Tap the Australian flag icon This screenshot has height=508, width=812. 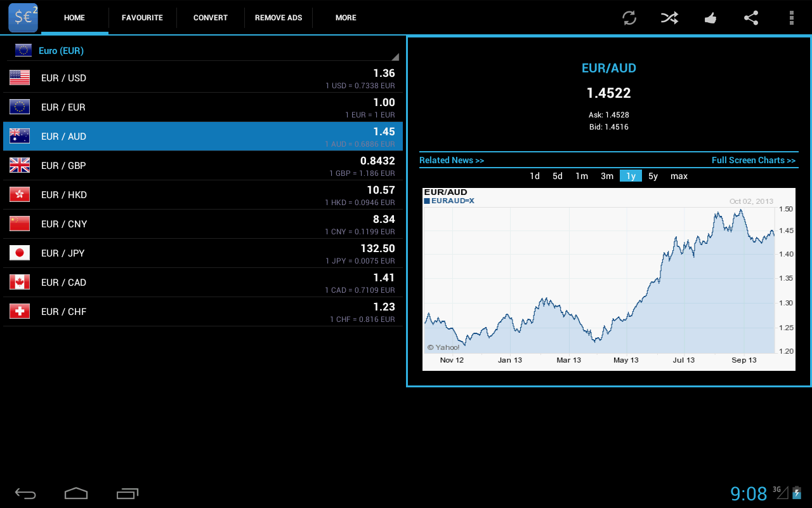(x=20, y=136)
